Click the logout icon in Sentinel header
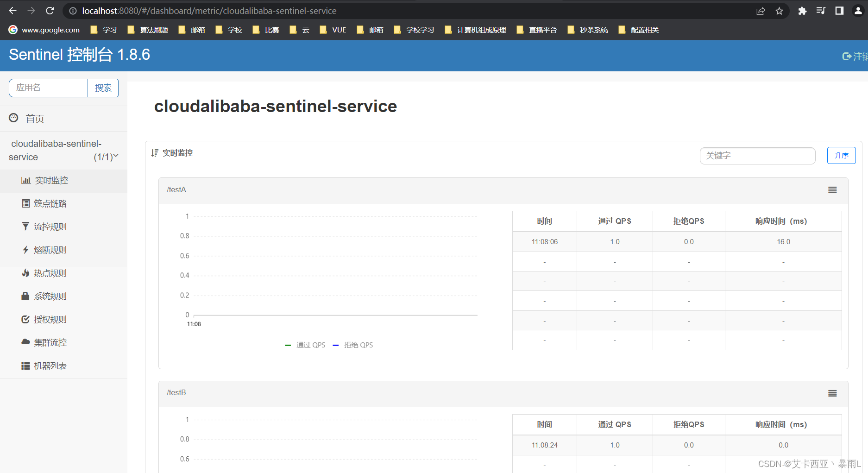 [x=847, y=56]
